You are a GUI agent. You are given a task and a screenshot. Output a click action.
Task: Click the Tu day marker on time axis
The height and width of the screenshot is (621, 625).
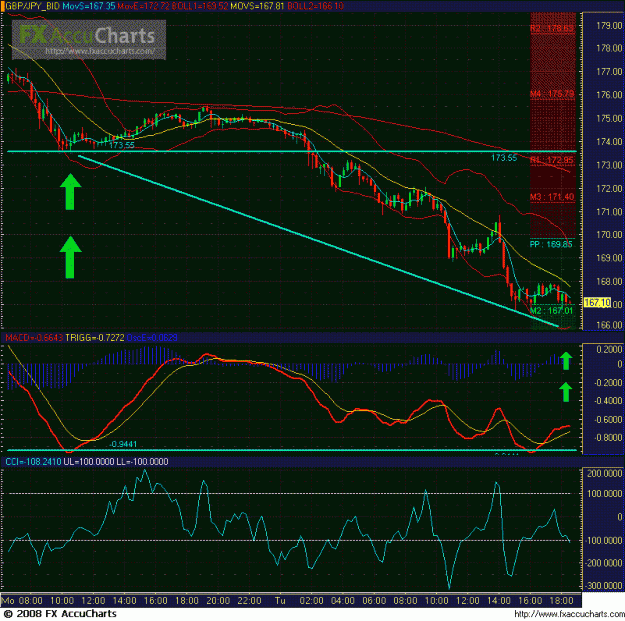click(280, 600)
